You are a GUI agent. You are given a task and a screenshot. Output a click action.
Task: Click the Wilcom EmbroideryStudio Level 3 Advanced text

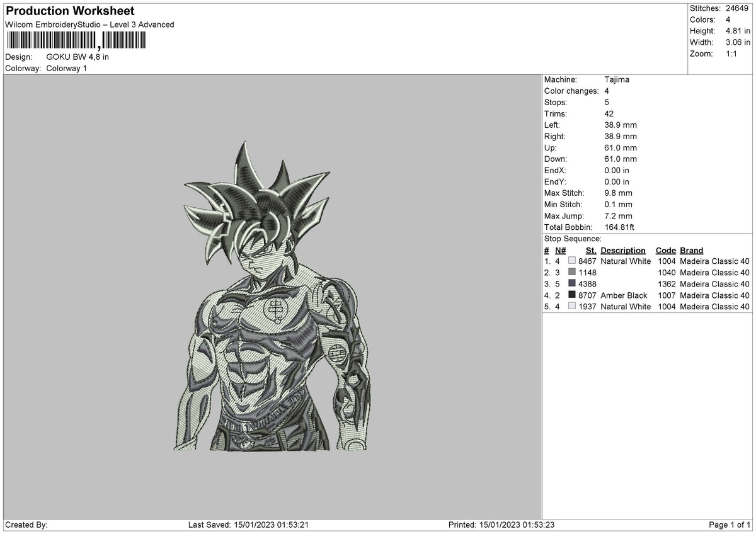pyautogui.click(x=89, y=25)
